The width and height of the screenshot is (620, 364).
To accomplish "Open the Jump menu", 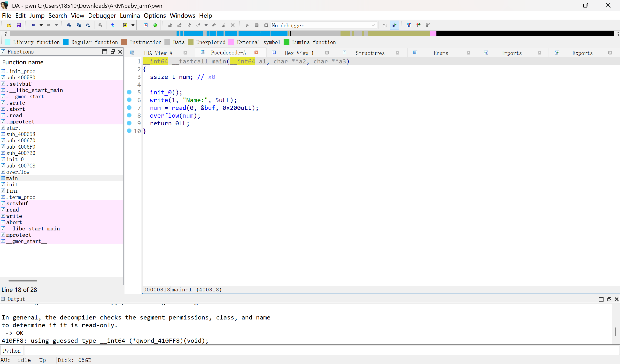I will coord(37,15).
